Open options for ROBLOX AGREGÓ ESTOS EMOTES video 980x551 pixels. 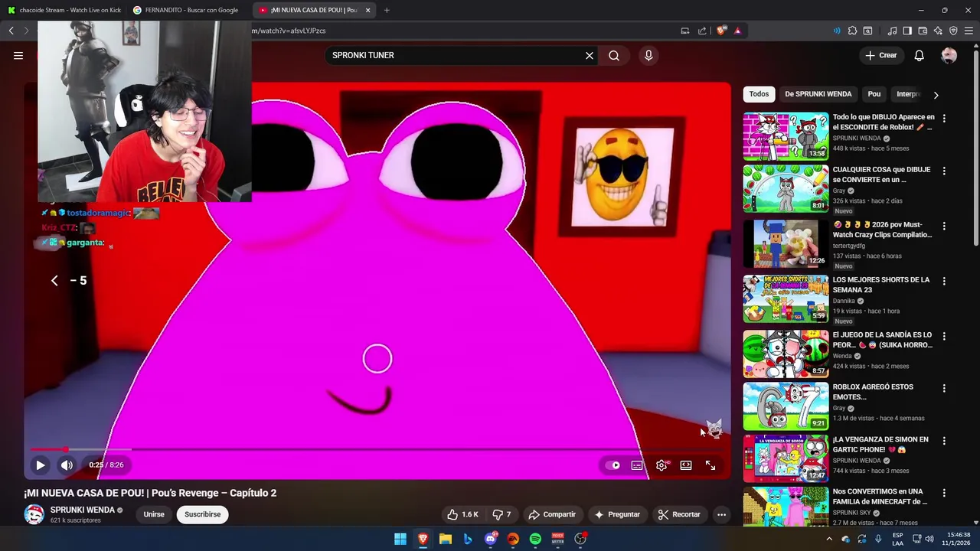(944, 388)
